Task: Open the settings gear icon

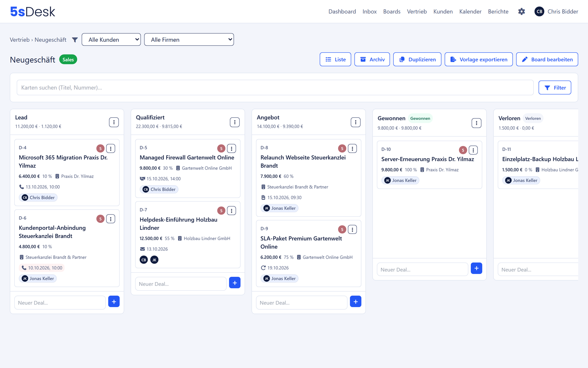Action: [x=521, y=11]
